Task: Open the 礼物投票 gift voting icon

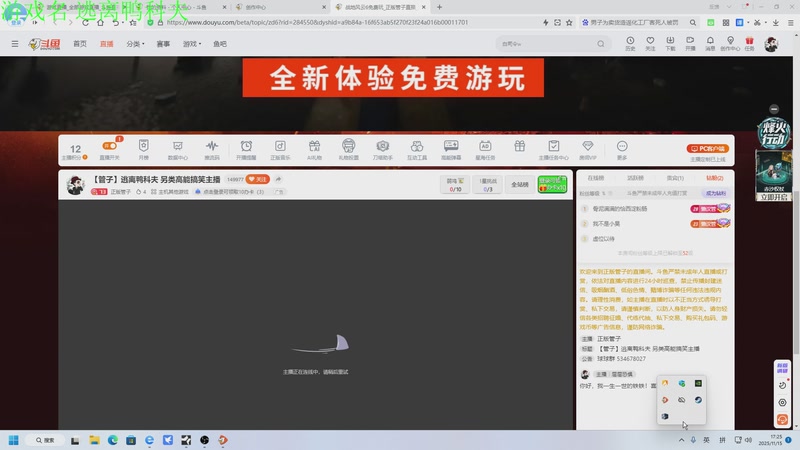Action: click(348, 150)
